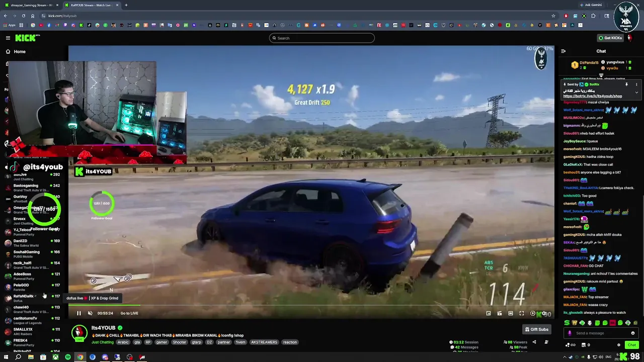Viewport: 644px width, 362px height.
Task: Show hidden system tray icons
Action: (565, 357)
